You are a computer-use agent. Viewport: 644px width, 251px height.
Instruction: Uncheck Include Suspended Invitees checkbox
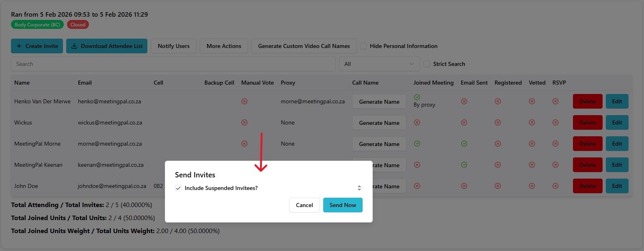[178, 188]
